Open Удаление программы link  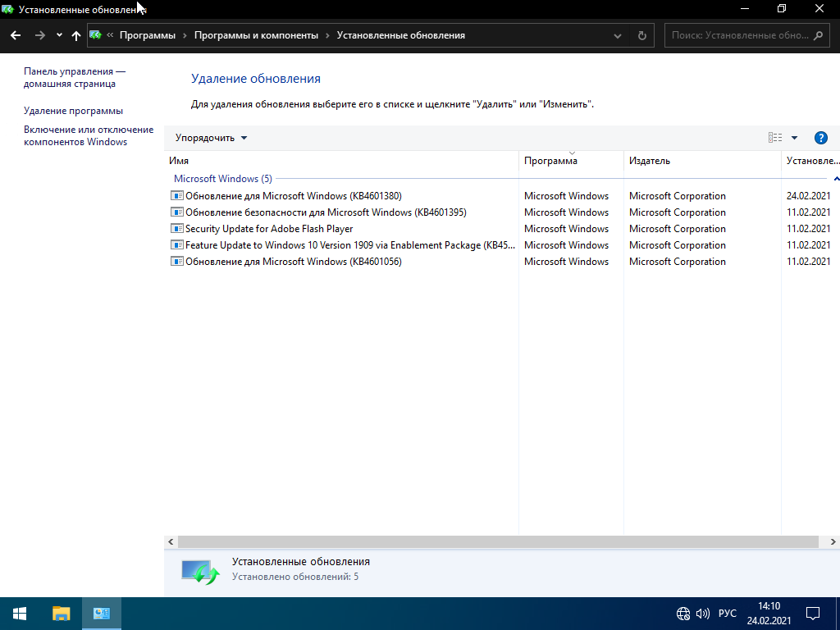tap(73, 111)
